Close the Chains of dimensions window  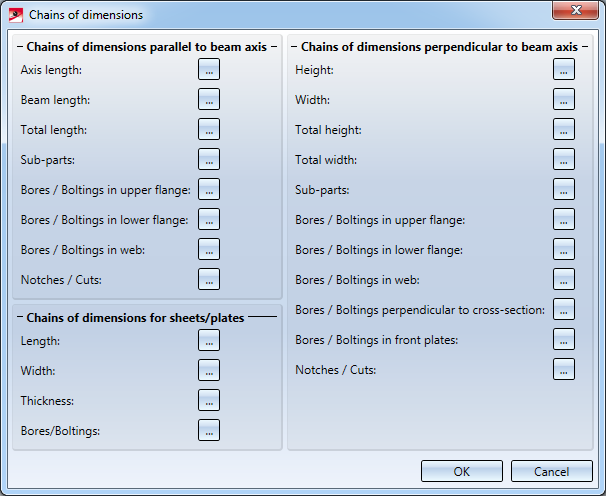click(x=576, y=10)
